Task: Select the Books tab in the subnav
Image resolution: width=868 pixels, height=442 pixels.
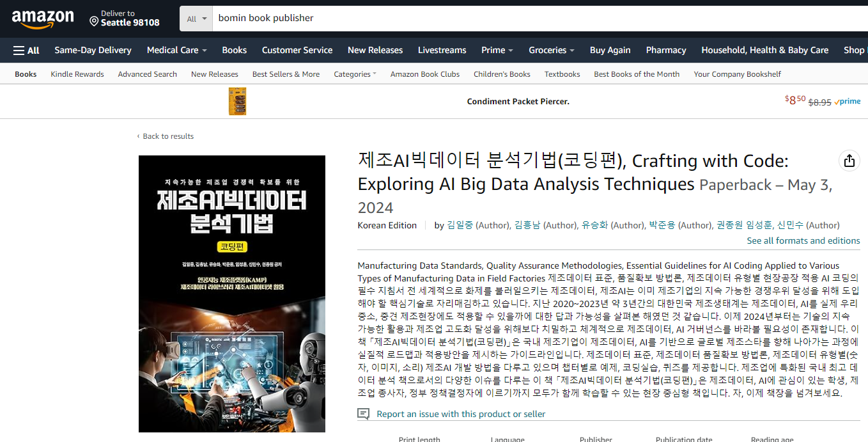Action: [26, 74]
